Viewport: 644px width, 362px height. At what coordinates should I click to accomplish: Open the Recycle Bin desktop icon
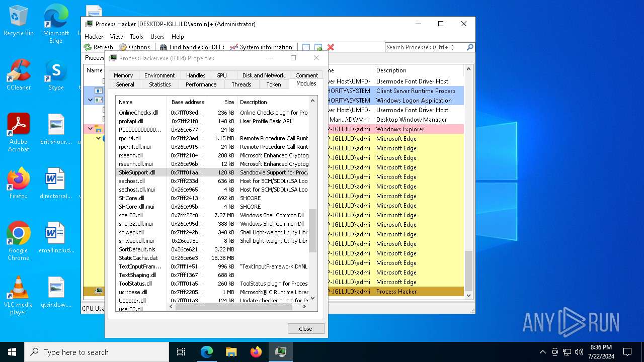(x=19, y=21)
